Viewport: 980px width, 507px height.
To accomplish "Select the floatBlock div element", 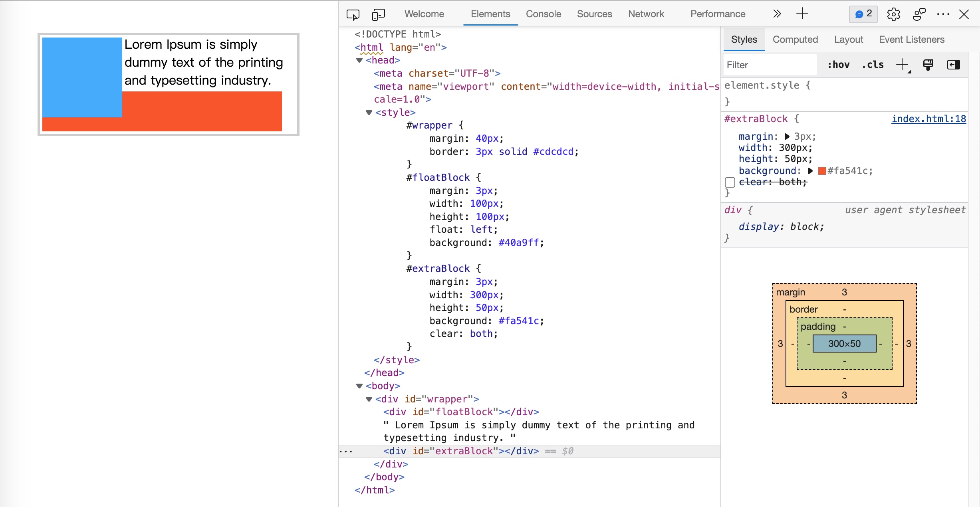I will click(461, 412).
